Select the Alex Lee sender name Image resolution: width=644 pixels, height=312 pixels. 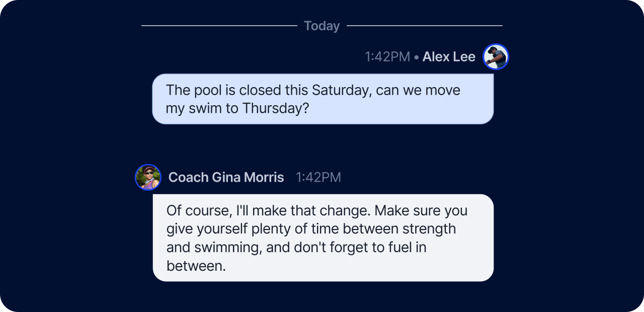click(x=449, y=57)
